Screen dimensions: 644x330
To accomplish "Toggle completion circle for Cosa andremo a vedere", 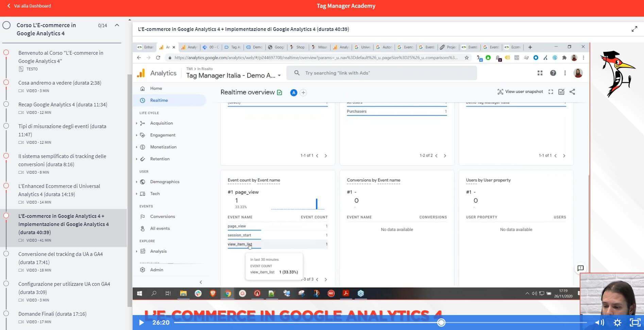I will (x=6, y=83).
